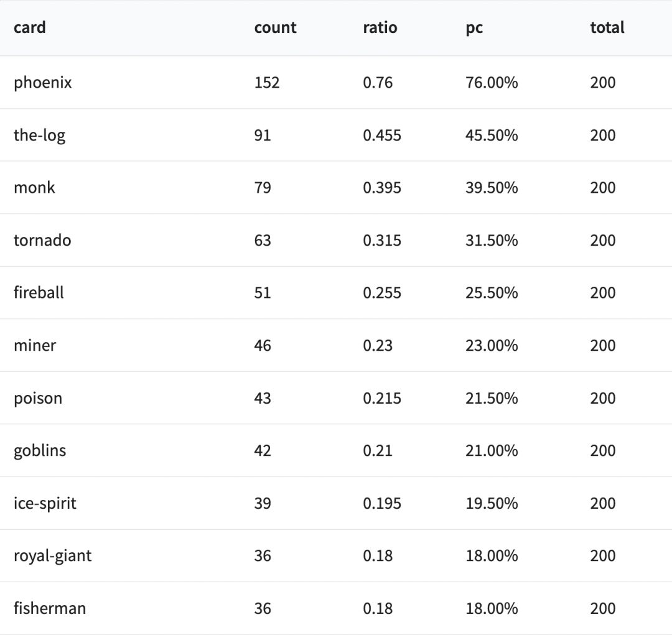
Task: Click the ratio column header
Action: click(x=380, y=28)
